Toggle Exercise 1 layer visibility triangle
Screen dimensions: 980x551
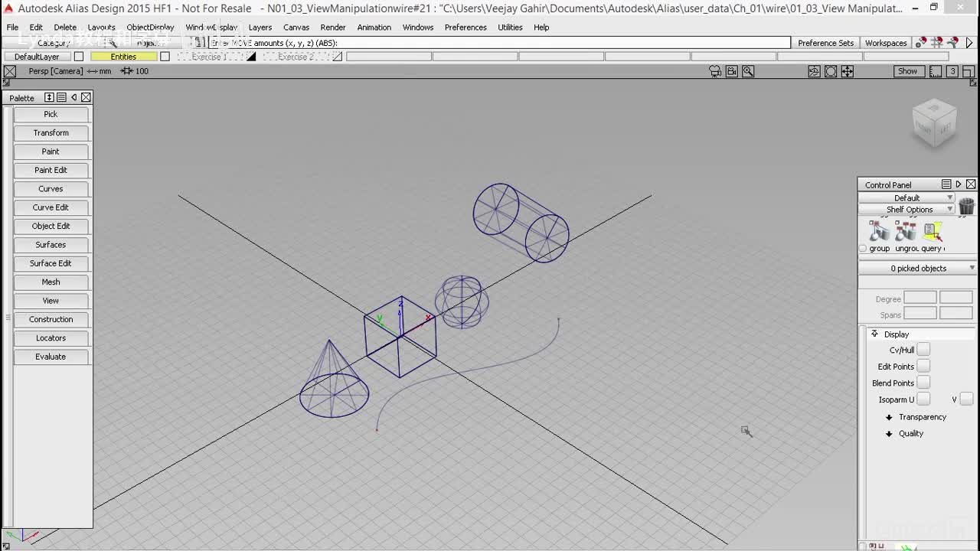pos(251,57)
